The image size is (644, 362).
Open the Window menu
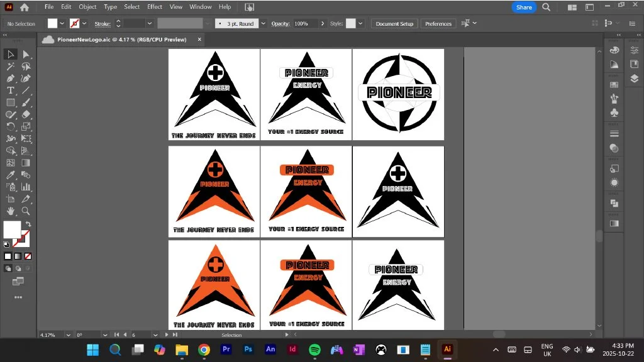[201, 7]
